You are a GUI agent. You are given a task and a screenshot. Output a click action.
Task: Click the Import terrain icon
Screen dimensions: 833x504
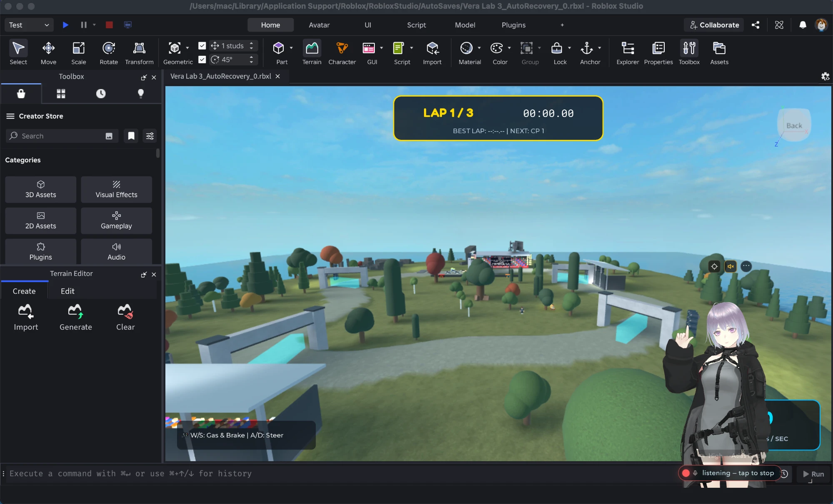[25, 311]
